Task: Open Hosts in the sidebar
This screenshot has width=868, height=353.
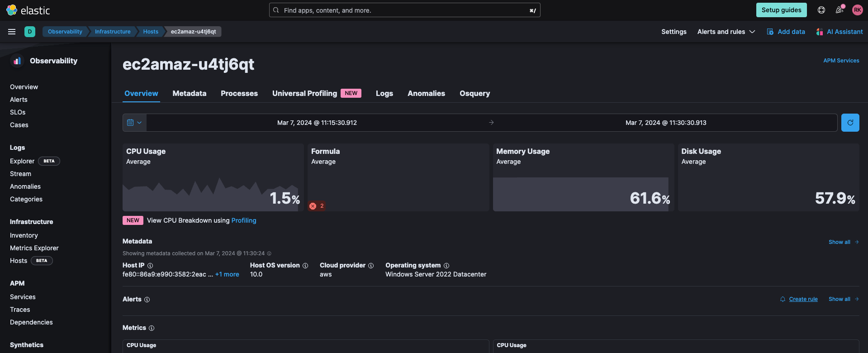Action: [x=19, y=261]
